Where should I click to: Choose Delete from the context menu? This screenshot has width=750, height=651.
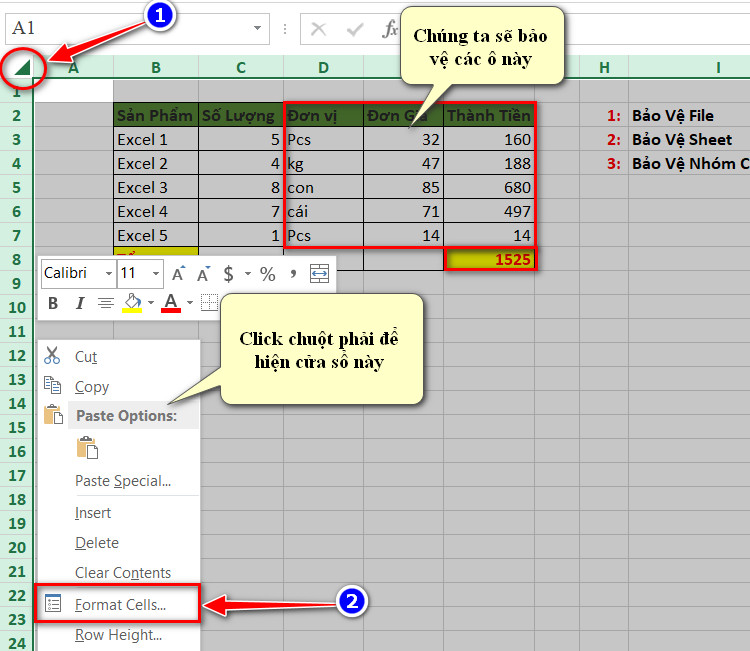tap(119, 542)
